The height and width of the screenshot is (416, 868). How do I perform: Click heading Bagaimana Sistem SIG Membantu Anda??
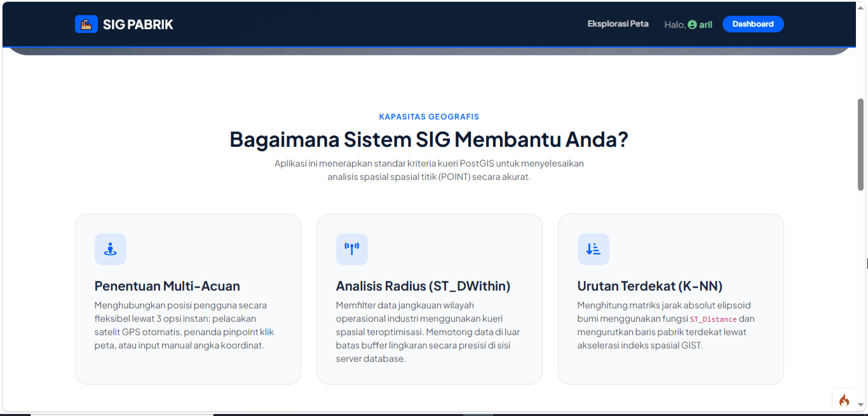tap(429, 139)
